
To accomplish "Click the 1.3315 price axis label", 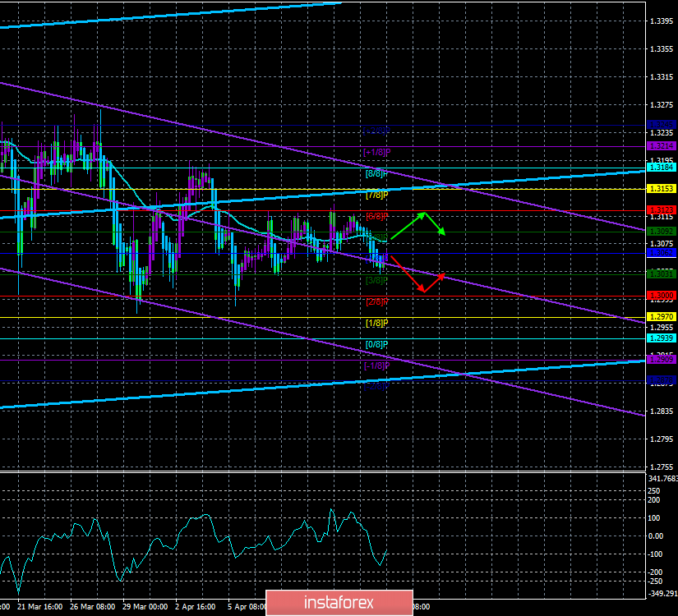I will [x=662, y=77].
